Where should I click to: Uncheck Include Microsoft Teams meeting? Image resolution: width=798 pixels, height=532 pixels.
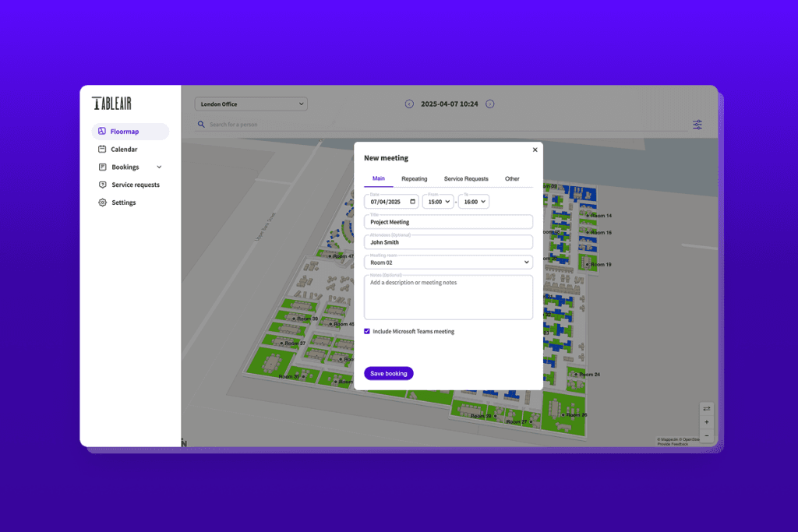[x=368, y=332]
